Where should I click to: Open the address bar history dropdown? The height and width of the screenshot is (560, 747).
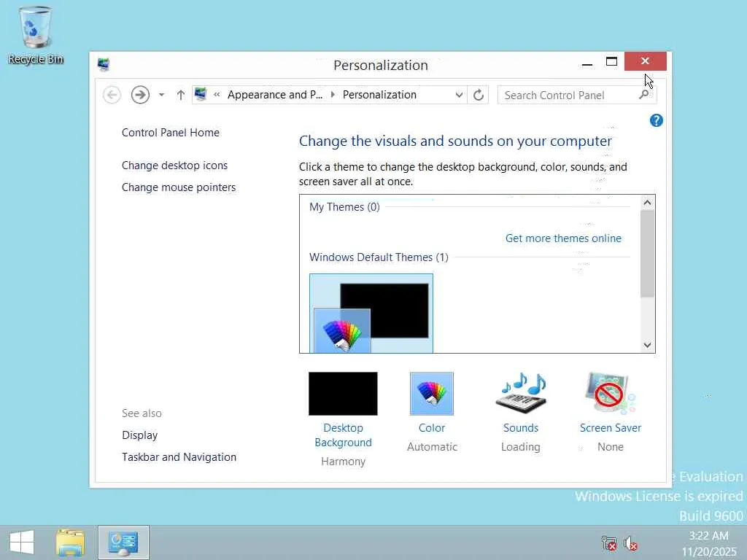tap(459, 95)
